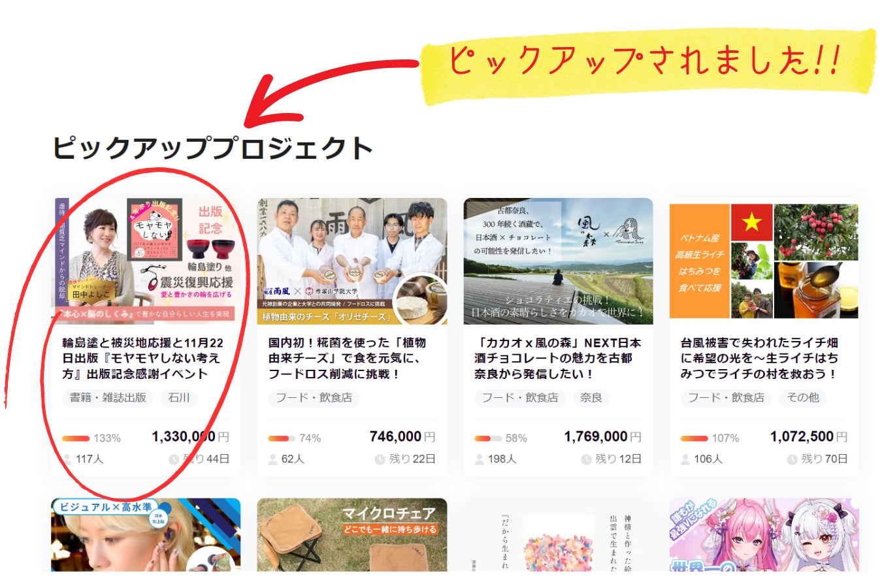Select the その他 tag on lychee project

(803, 397)
